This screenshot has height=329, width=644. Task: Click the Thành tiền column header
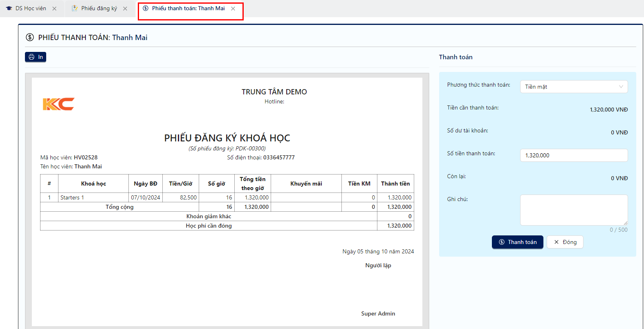point(395,184)
